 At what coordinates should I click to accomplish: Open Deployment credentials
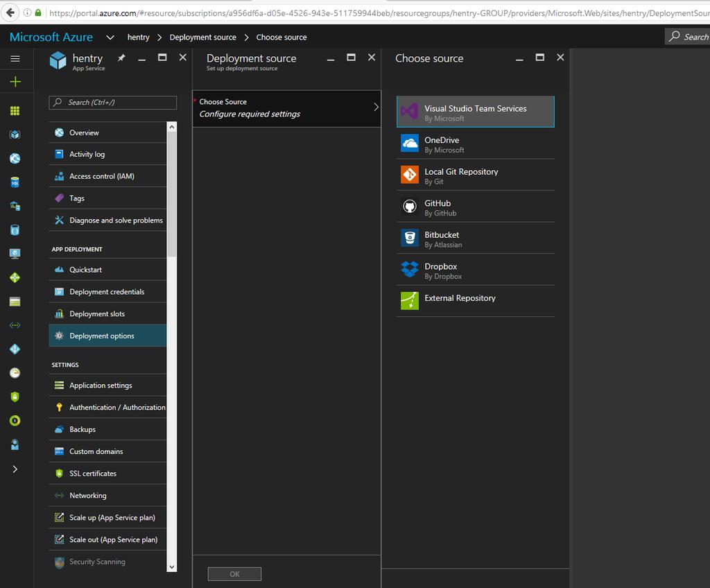pyautogui.click(x=107, y=292)
